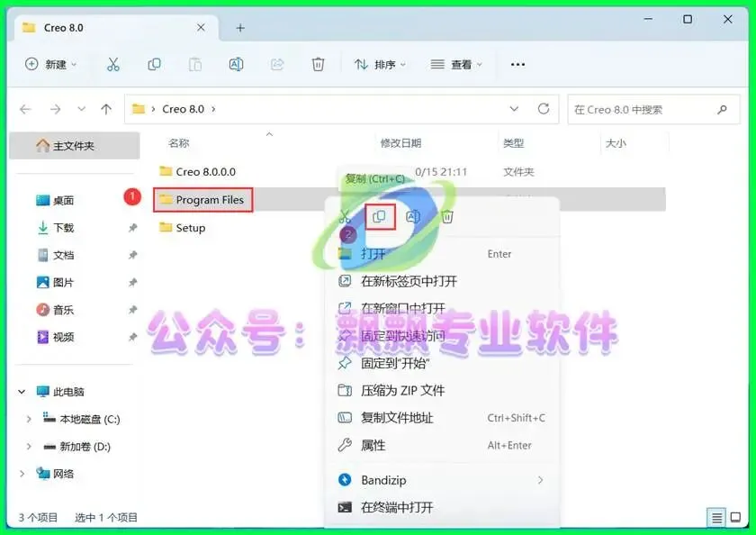Screen dimensions: 756x535
Task: Go up one folder level
Action: pyautogui.click(x=106, y=110)
